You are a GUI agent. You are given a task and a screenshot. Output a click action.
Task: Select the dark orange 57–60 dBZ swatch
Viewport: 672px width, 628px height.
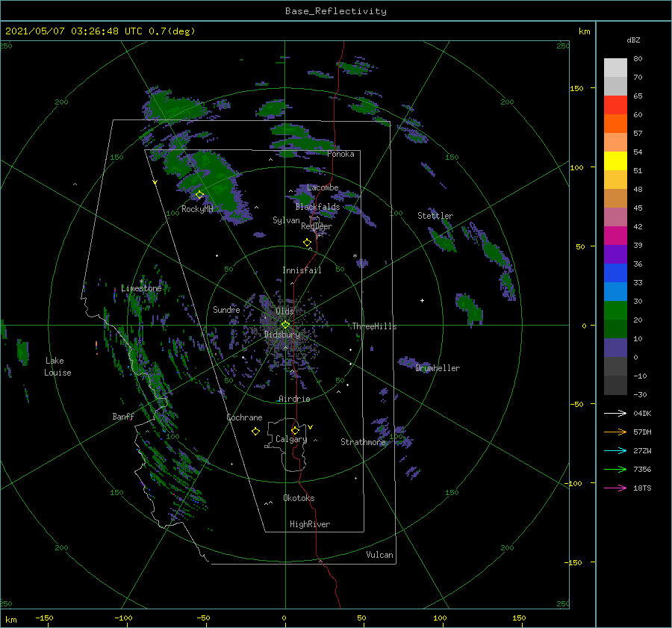pyautogui.click(x=615, y=123)
